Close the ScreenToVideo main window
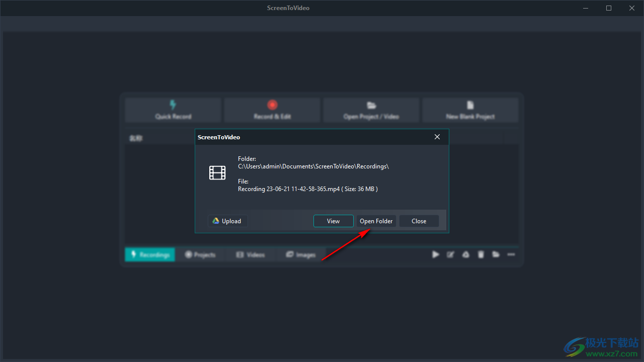Image resolution: width=644 pixels, height=362 pixels. [632, 8]
